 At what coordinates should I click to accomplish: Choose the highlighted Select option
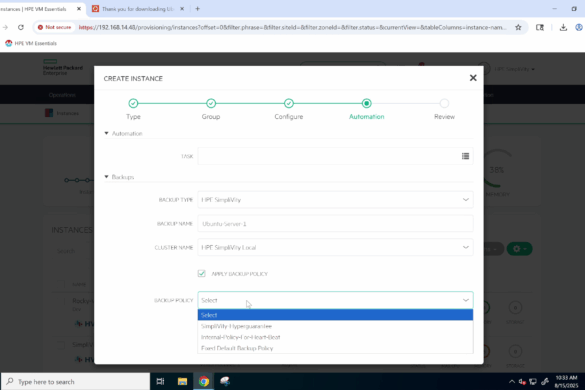point(335,315)
